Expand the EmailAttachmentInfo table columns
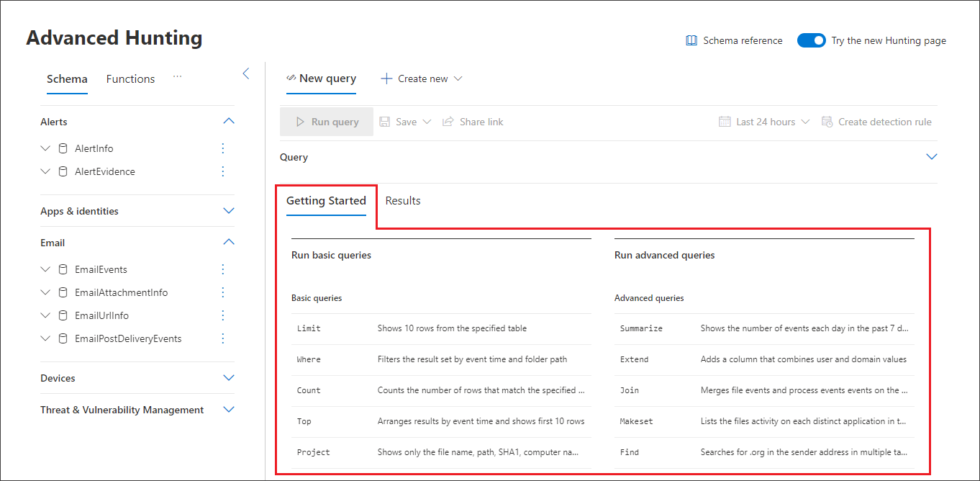This screenshot has width=980, height=481. 45,292
